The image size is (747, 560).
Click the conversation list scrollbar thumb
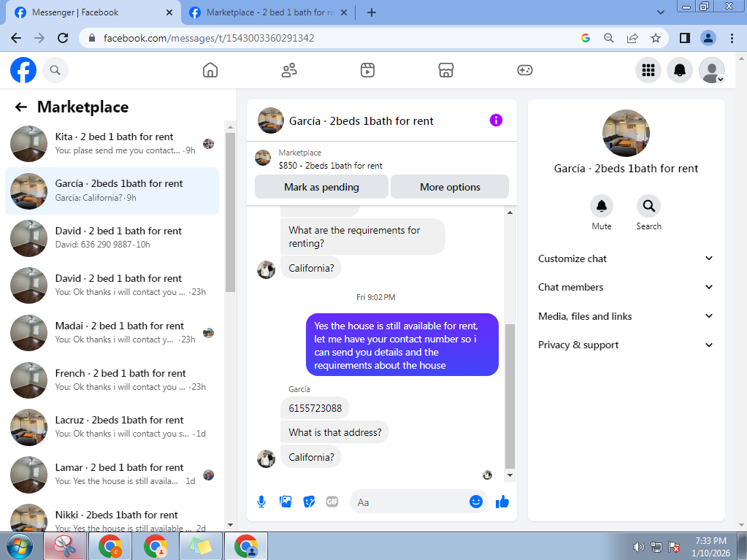[230, 212]
